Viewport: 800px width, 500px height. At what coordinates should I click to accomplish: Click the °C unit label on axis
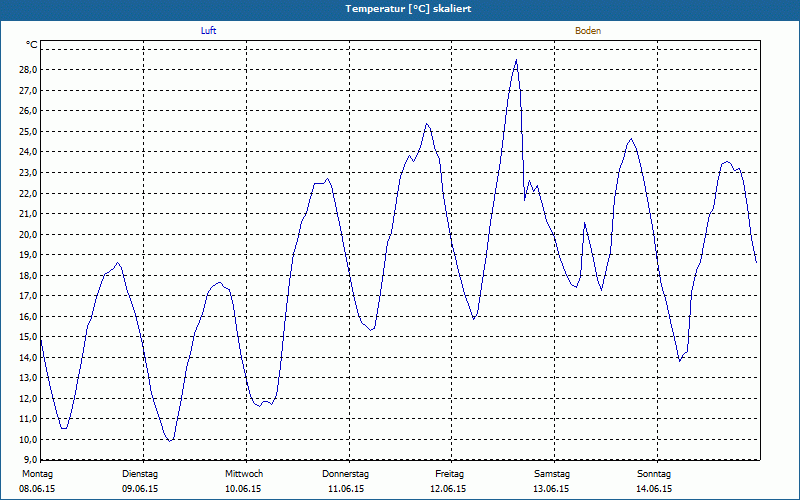click(x=32, y=45)
